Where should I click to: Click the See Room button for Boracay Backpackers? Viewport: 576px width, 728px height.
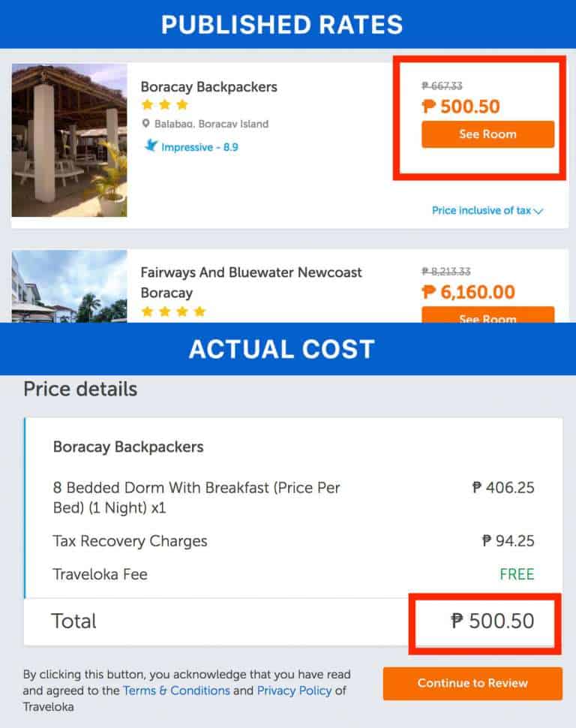pyautogui.click(x=487, y=134)
